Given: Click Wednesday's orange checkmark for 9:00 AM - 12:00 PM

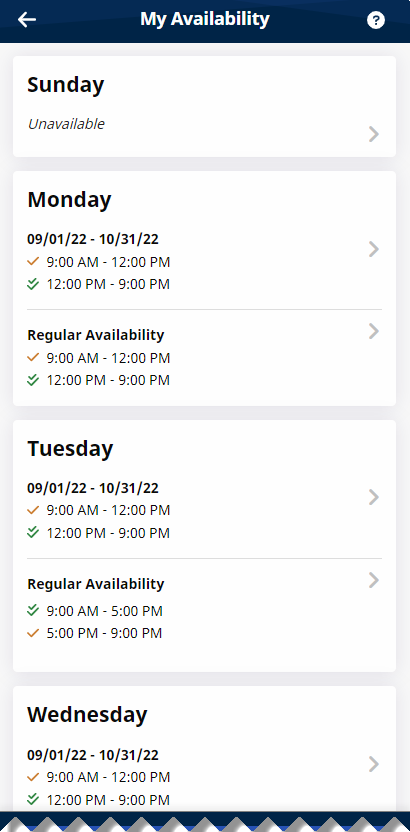Looking at the screenshot, I should (33, 777).
